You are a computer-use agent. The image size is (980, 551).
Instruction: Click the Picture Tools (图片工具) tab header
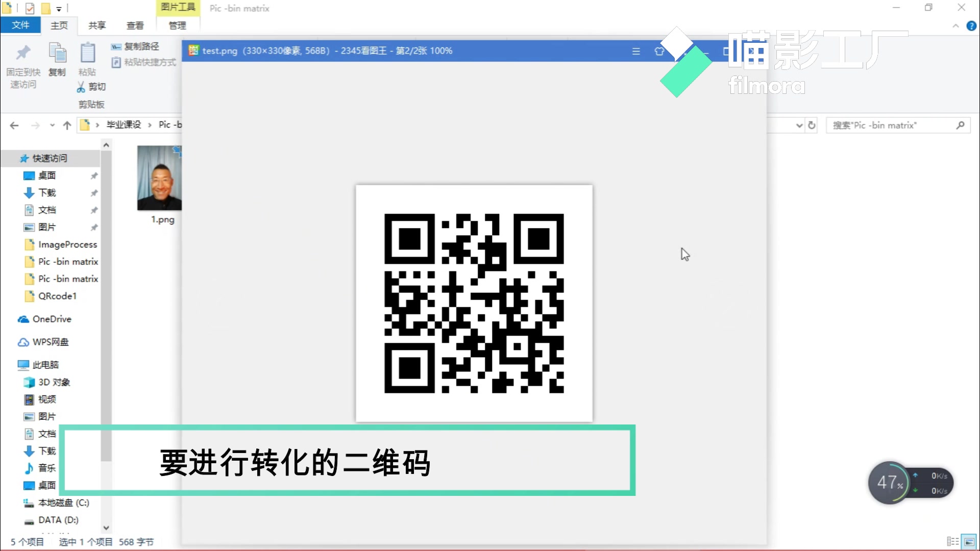(178, 7)
